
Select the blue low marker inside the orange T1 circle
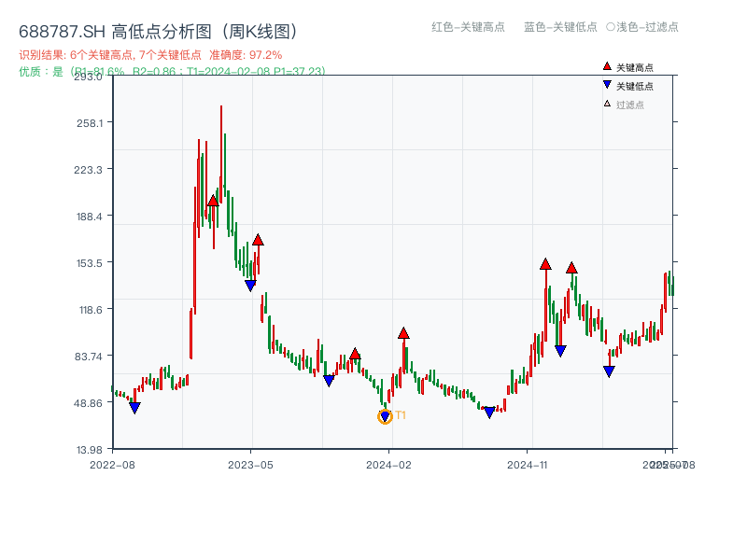click(384, 414)
